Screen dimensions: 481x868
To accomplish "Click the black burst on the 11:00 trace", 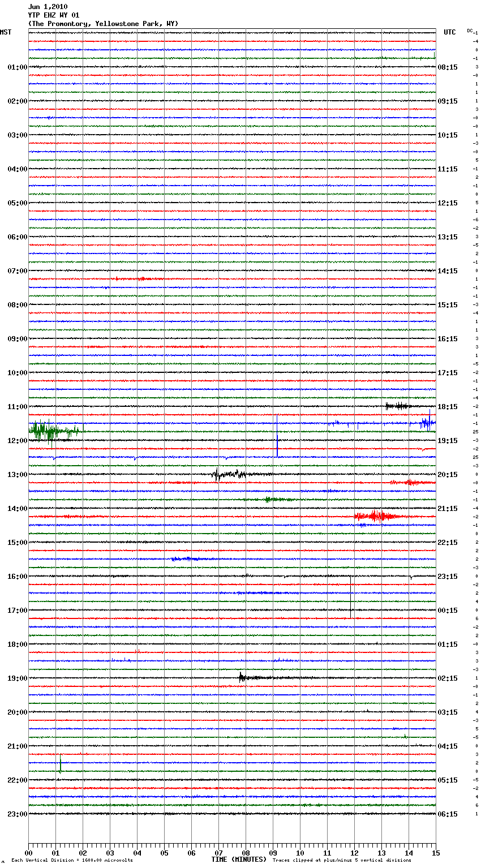I will 398,406.
